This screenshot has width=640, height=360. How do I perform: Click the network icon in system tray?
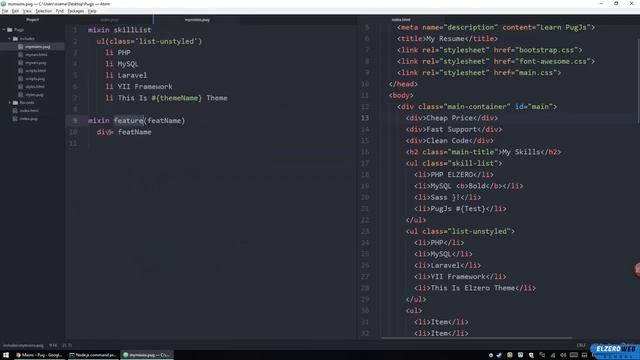point(553,355)
